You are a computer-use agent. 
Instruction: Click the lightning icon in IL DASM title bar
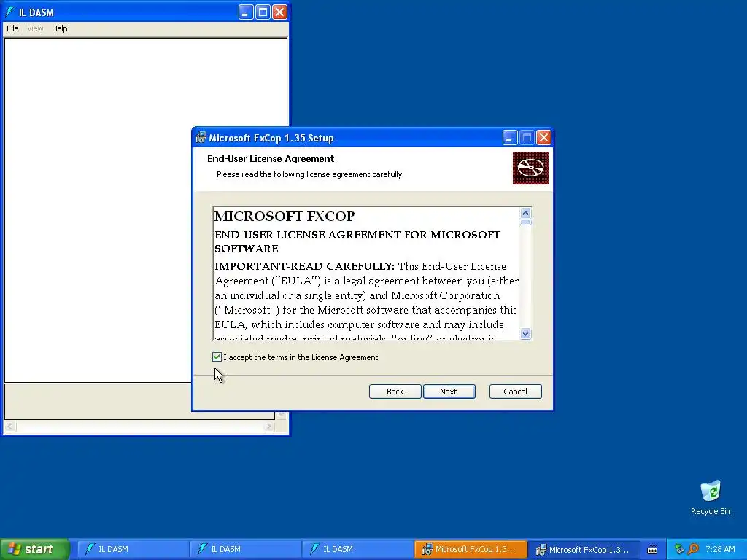9,12
